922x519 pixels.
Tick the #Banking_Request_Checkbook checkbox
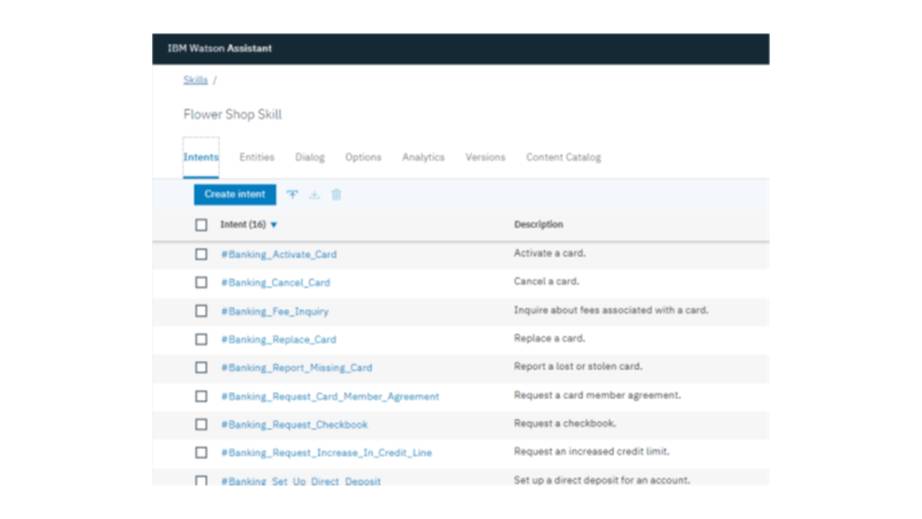201,424
